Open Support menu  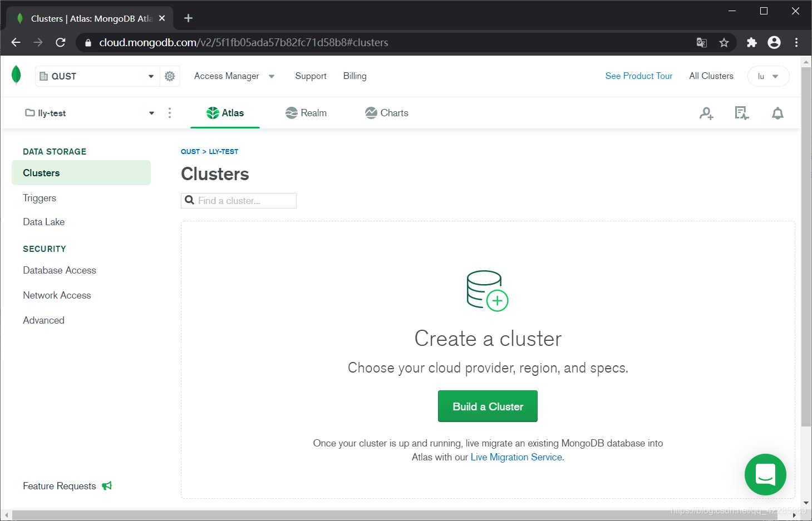point(311,76)
